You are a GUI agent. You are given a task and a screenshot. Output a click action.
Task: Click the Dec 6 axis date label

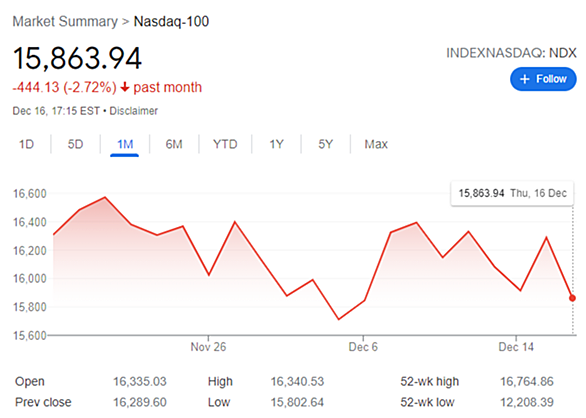363,347
